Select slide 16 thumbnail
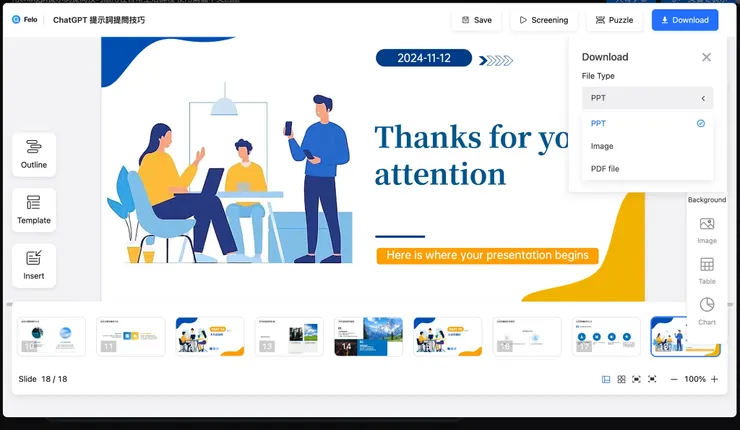The width and height of the screenshot is (740, 430). 527,337
